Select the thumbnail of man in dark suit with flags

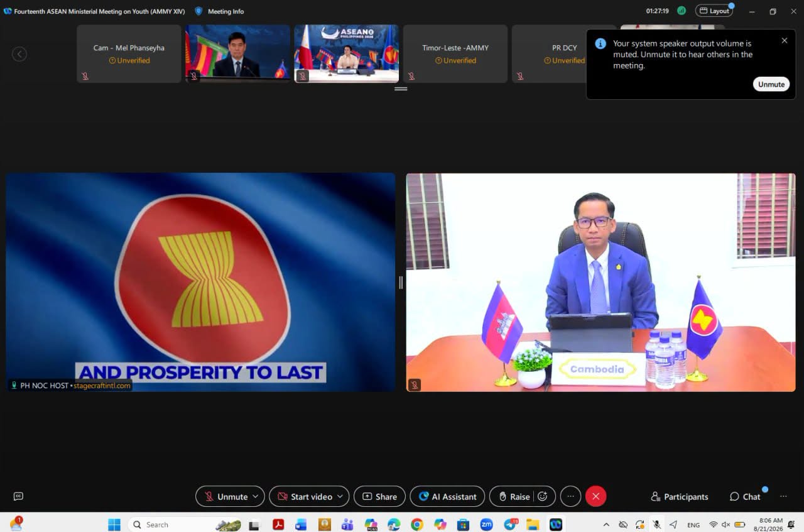[x=237, y=54]
